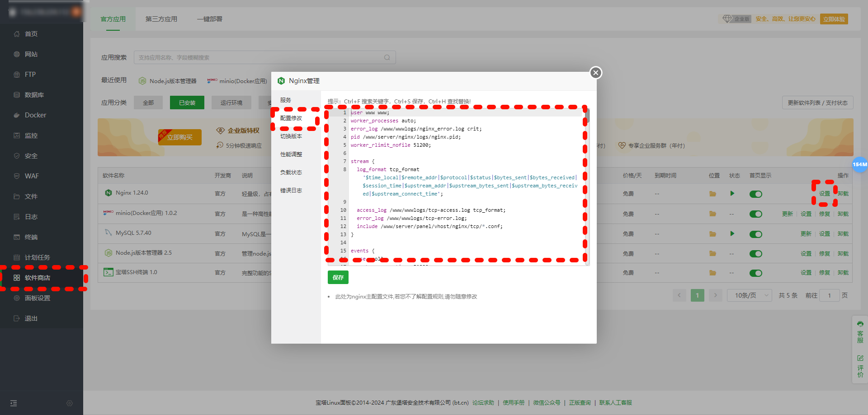Toggle 首页显示 switch for MySQL row

(x=756, y=234)
